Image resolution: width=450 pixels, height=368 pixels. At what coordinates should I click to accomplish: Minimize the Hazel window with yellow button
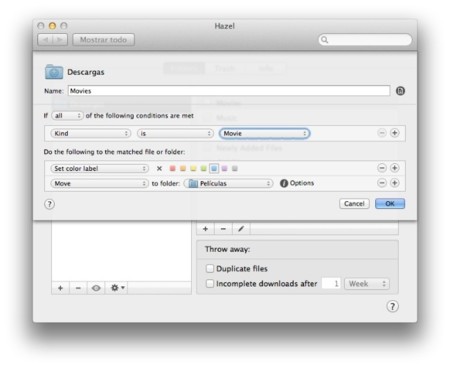[52, 26]
